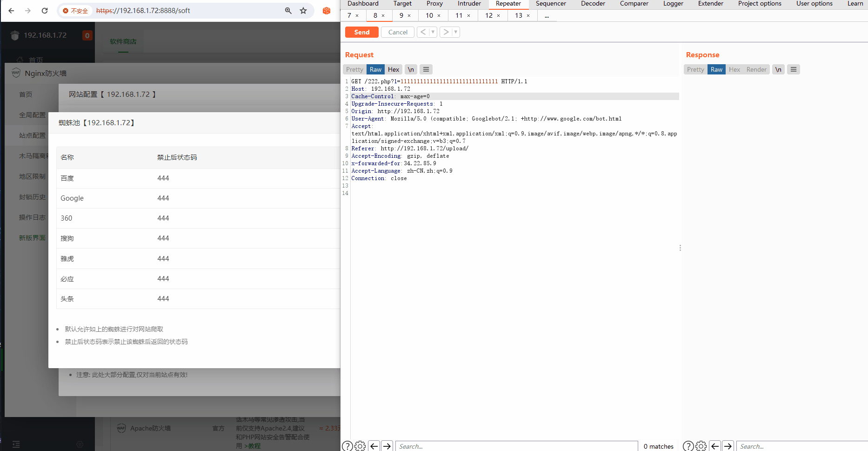Screen dimensions: 868x451
Task: Switch Response view to Raw
Action: click(x=716, y=69)
